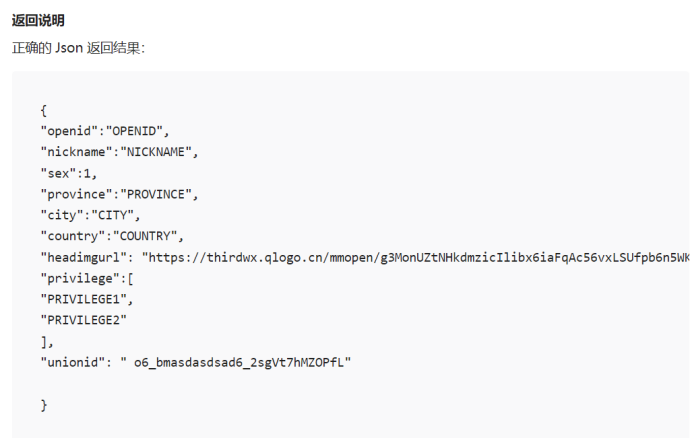Viewport: 690px width, 438px height.
Task: Click the "openid":"OPENID" line
Action: pos(106,131)
